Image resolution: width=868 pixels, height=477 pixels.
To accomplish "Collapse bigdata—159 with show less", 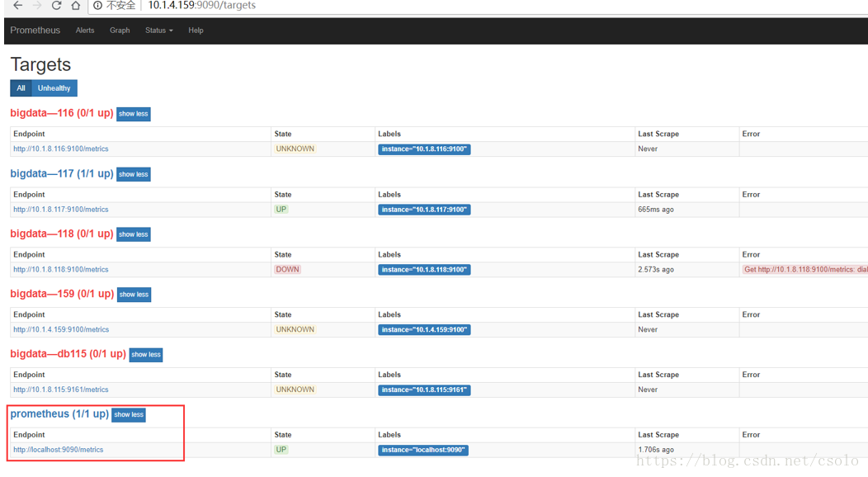I will 134,295.
